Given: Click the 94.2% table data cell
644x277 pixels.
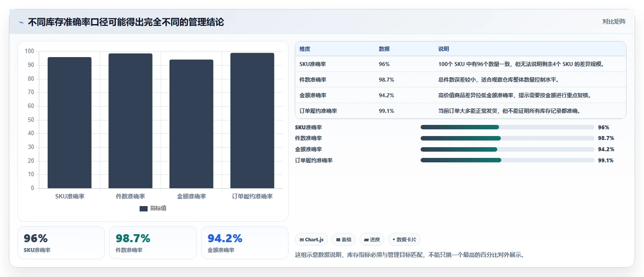Looking at the screenshot, I should click(386, 95).
